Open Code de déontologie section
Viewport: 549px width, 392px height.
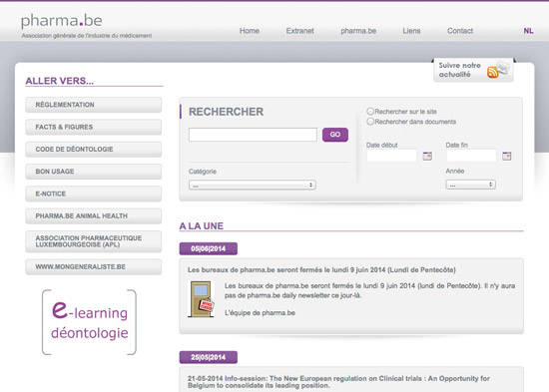[94, 149]
